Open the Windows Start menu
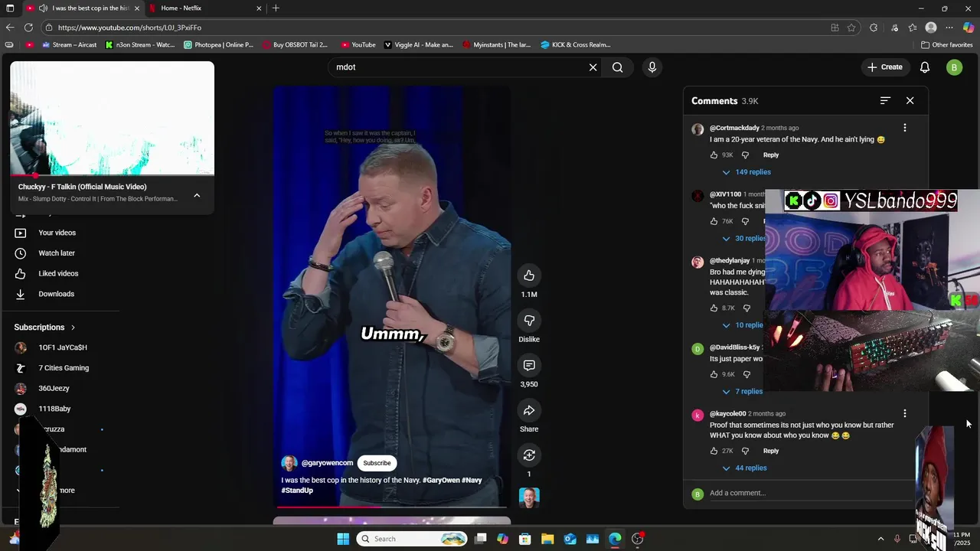Viewport: 980px width, 551px height. (343, 539)
